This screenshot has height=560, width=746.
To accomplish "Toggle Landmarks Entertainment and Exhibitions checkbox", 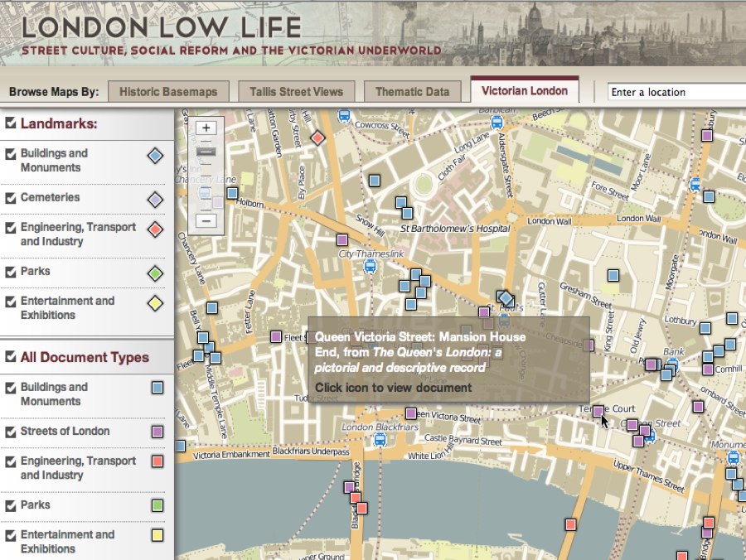I will (11, 302).
